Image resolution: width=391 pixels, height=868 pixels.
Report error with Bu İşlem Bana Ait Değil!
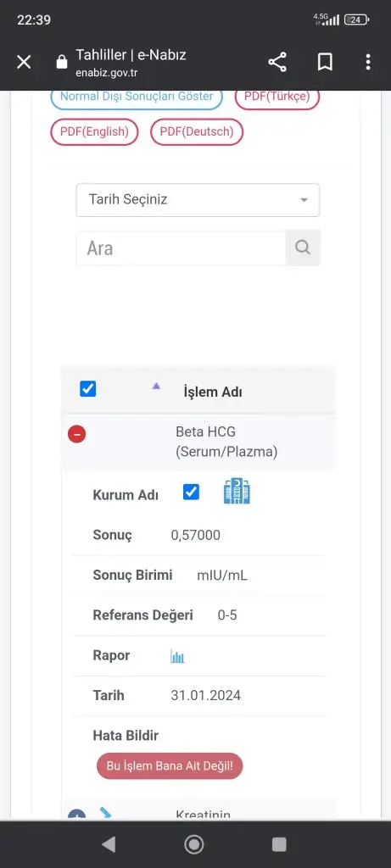tap(170, 766)
